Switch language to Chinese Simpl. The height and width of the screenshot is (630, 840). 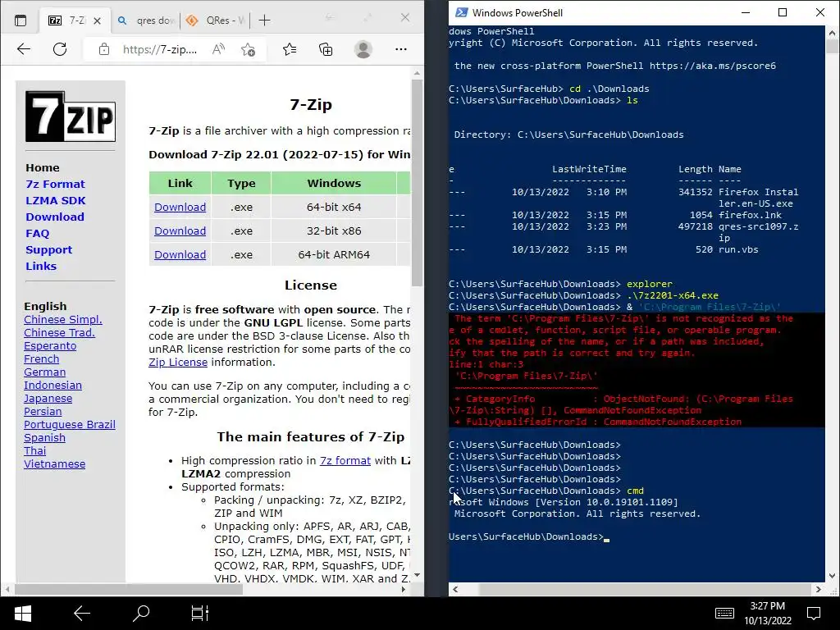pyautogui.click(x=62, y=320)
